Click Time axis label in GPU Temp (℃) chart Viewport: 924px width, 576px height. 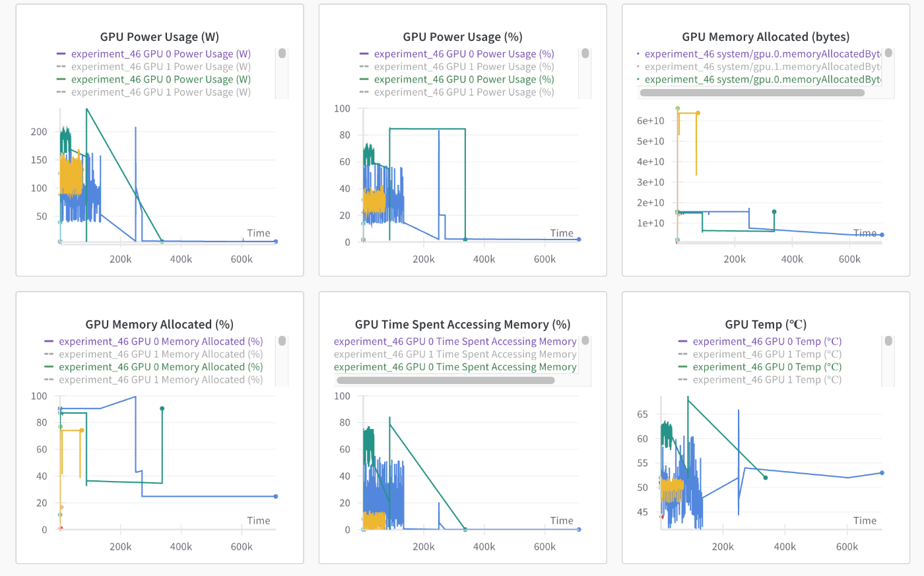coord(865,521)
